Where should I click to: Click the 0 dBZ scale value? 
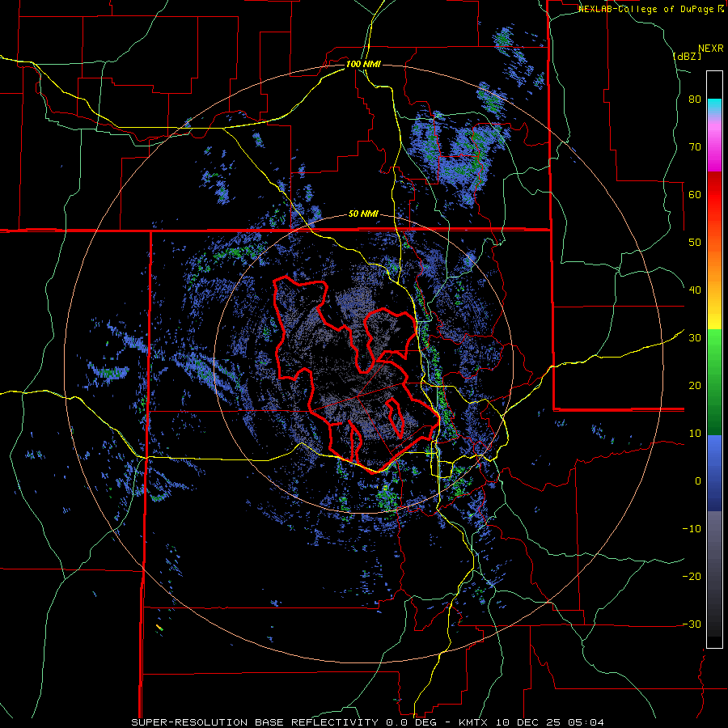(697, 481)
